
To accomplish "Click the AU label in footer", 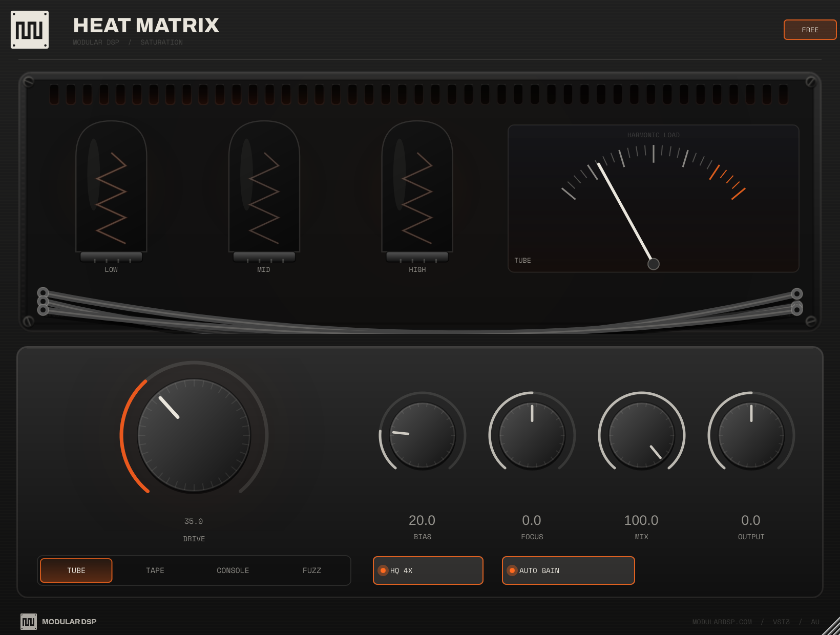I will tap(815, 622).
